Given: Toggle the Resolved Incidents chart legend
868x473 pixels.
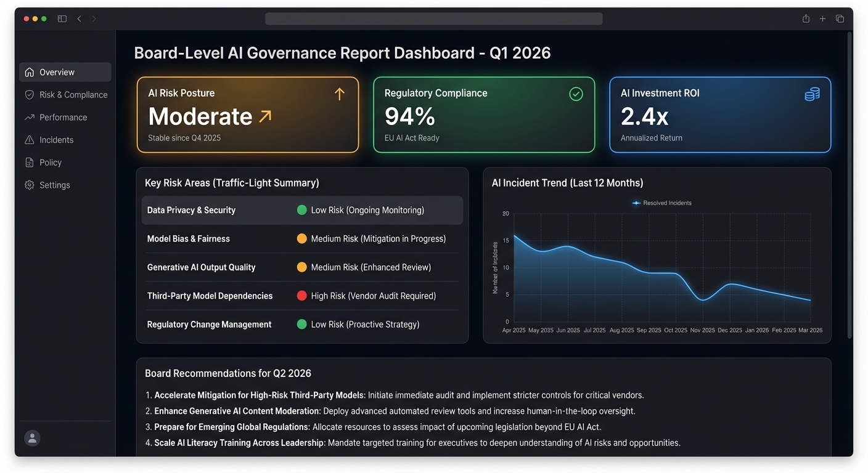Looking at the screenshot, I should point(661,202).
